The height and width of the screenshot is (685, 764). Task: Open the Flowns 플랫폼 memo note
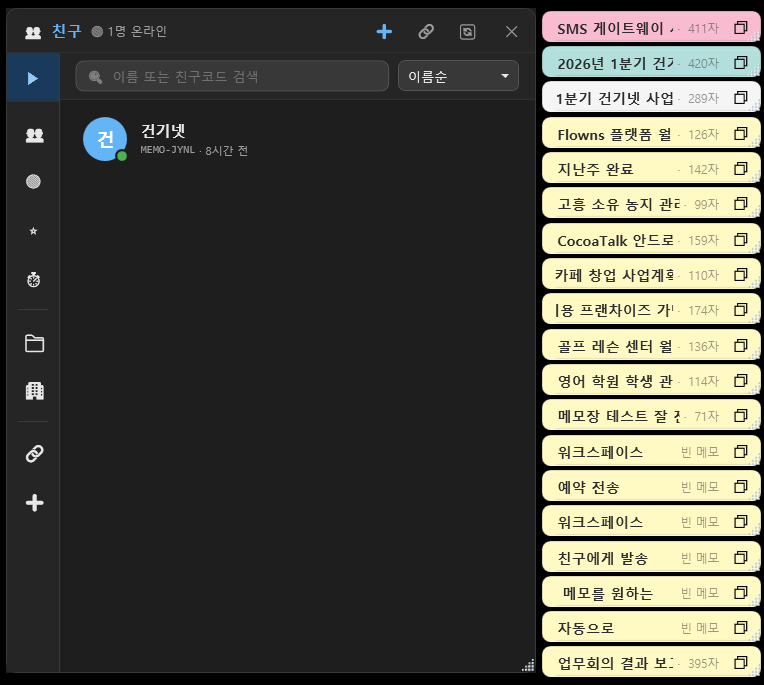pyautogui.click(x=615, y=134)
